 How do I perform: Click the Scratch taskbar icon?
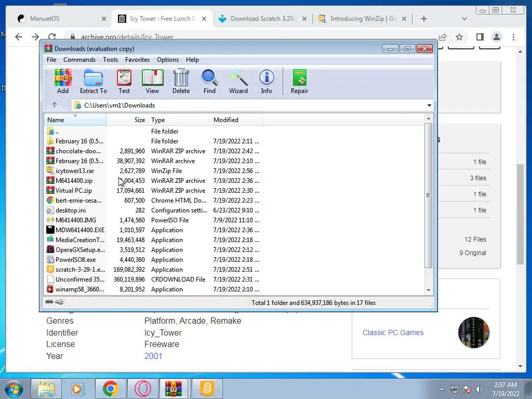tap(207, 389)
